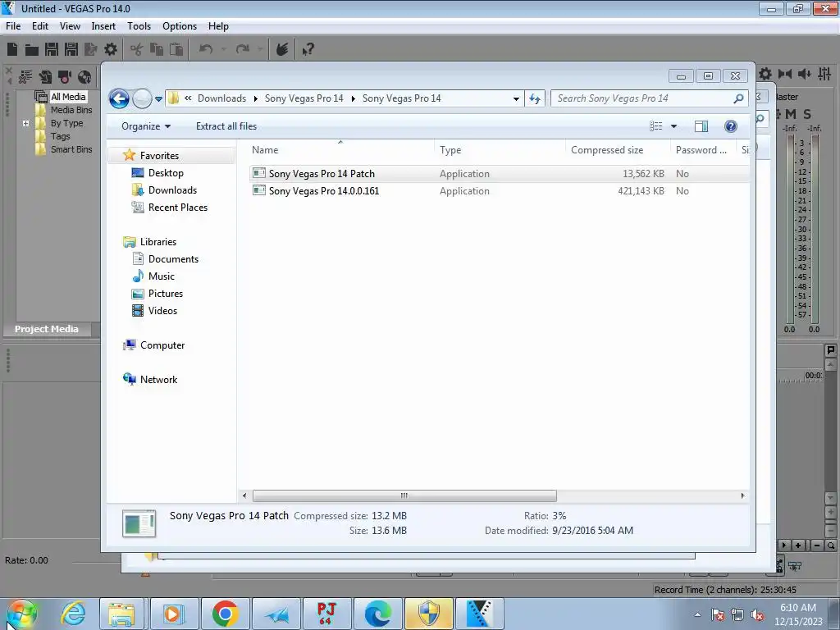Image resolution: width=840 pixels, height=630 pixels.
Task: Click the interactive tutorials hand icon
Action: (282, 49)
